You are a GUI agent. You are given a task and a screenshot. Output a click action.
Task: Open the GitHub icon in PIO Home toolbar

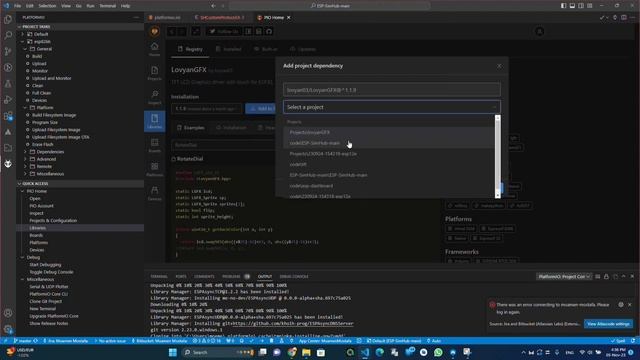point(269,31)
